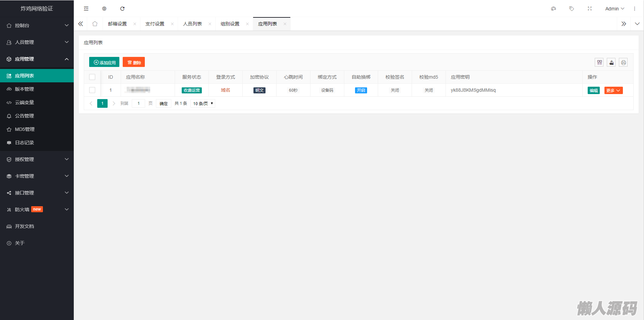Collapse the sidebar with menu-fold icon
The height and width of the screenshot is (320, 644).
[x=86, y=9]
